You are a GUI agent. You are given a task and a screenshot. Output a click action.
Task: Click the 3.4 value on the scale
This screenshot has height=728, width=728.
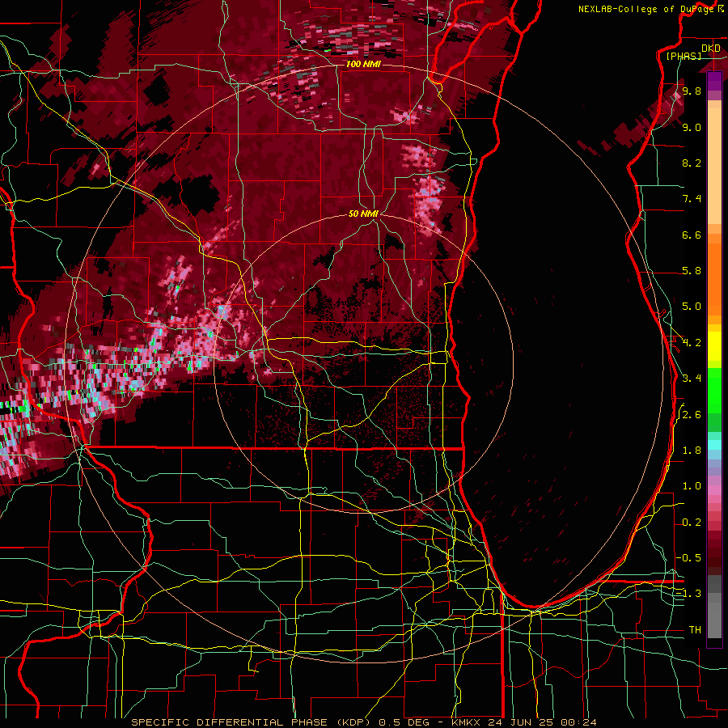[692, 378]
